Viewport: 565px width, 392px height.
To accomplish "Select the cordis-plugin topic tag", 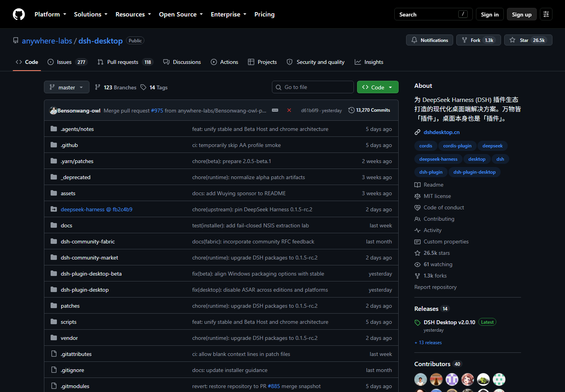I will click(457, 146).
